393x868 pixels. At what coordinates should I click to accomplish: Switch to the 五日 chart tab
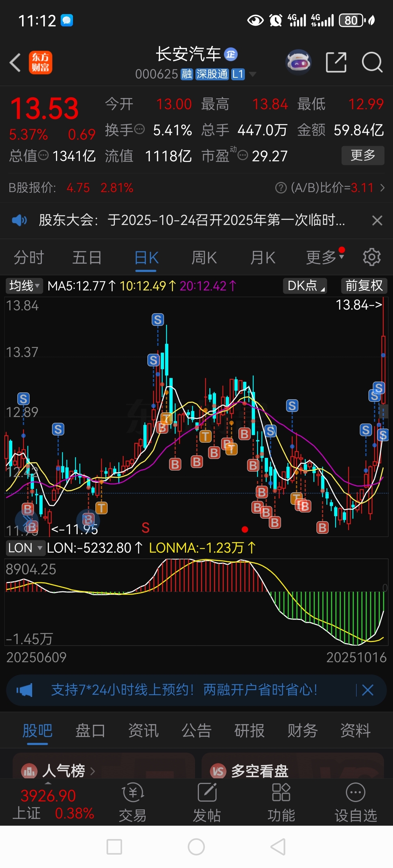click(87, 258)
